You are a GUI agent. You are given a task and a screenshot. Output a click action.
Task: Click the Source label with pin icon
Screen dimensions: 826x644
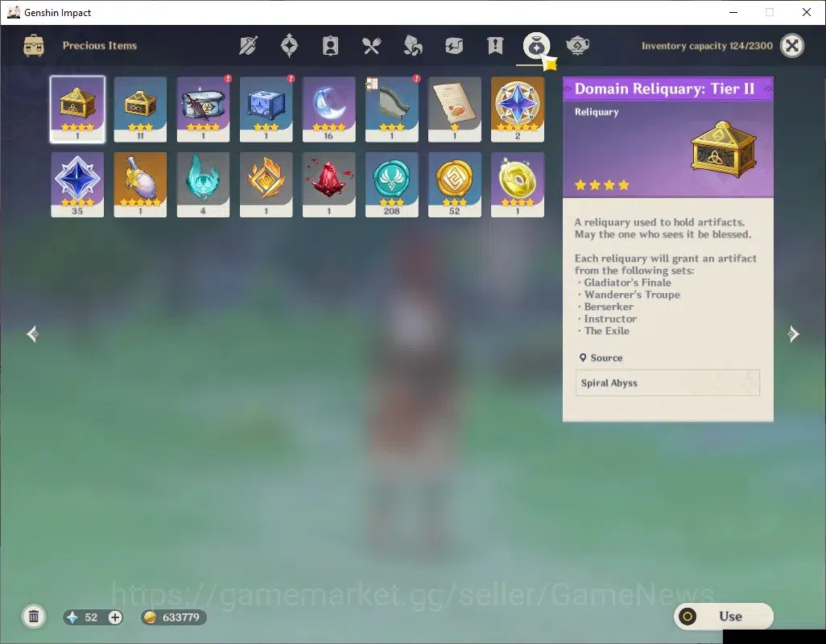coord(601,358)
